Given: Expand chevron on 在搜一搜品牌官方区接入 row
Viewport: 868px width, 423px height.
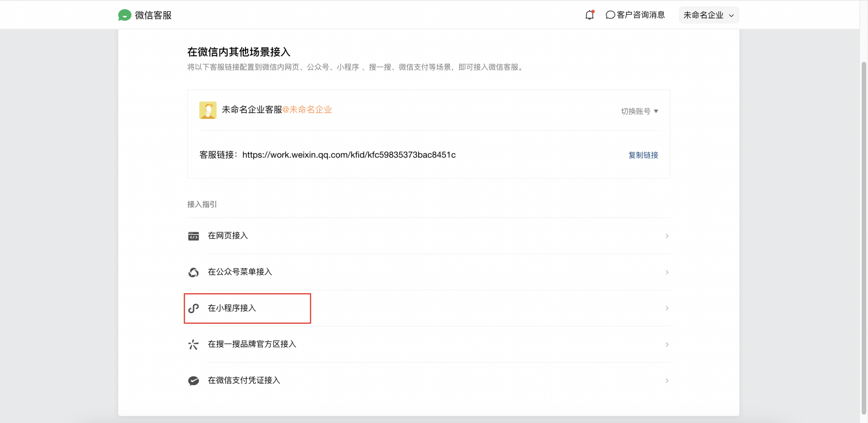Looking at the screenshot, I should (667, 344).
